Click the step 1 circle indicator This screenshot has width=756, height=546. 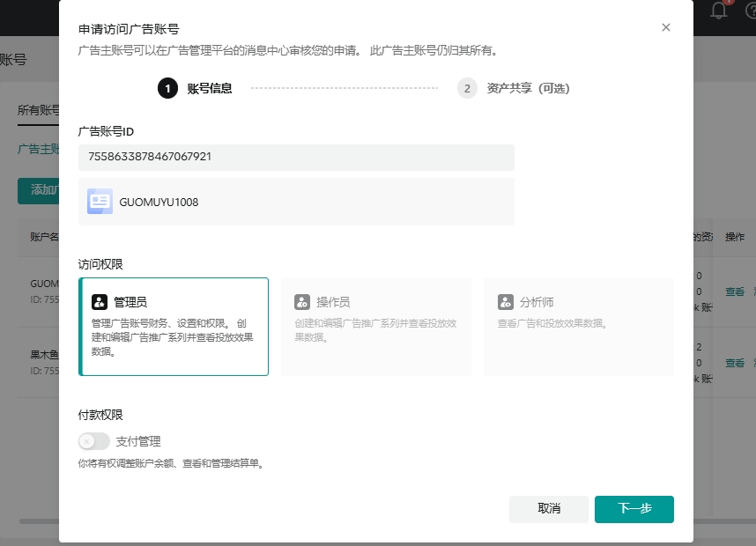167,88
